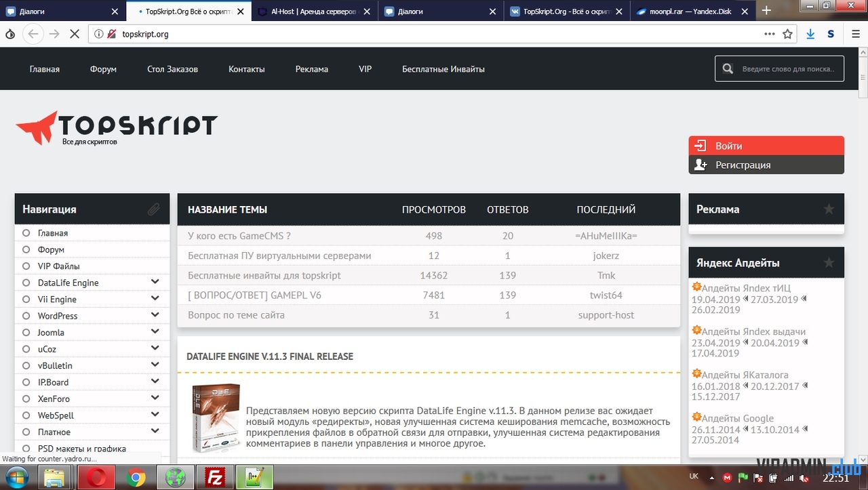
Task: Go forward using the right arrow button
Action: point(54,34)
